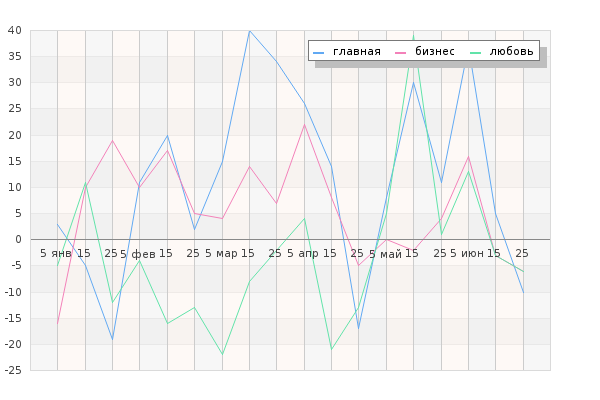Image resolution: width=600 pixels, height=400 pixels.
Task: Select the blue line's lowest point at -19
Action: click(112, 339)
